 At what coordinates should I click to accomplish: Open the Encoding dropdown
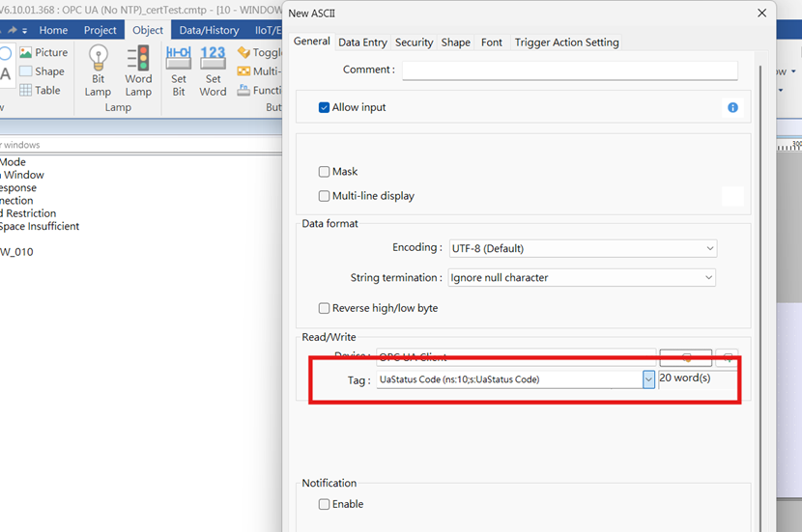(x=583, y=248)
